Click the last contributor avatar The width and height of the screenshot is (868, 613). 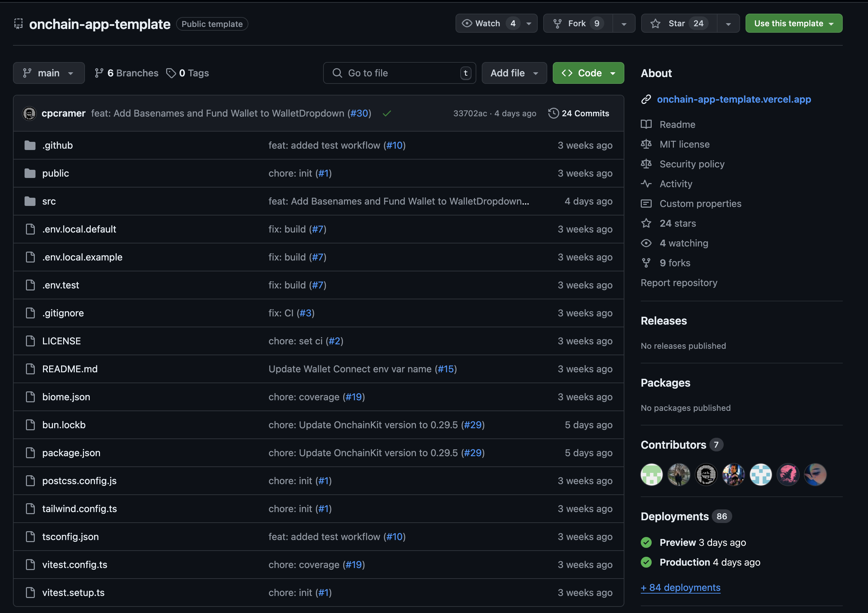pos(815,474)
